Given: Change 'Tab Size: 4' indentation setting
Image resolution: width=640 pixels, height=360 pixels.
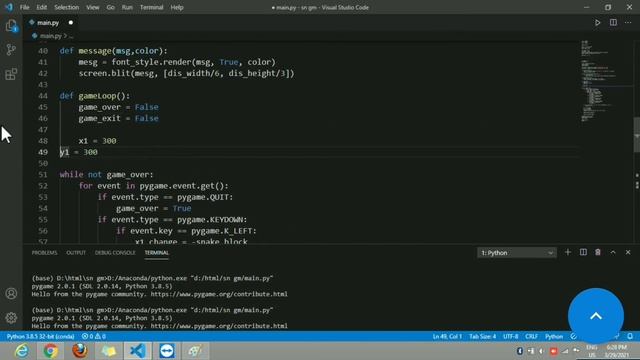Looking at the screenshot, I should point(482,336).
